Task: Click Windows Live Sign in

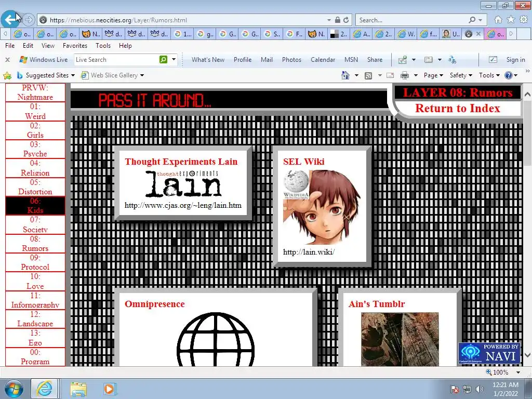Action: pyautogui.click(x=516, y=60)
